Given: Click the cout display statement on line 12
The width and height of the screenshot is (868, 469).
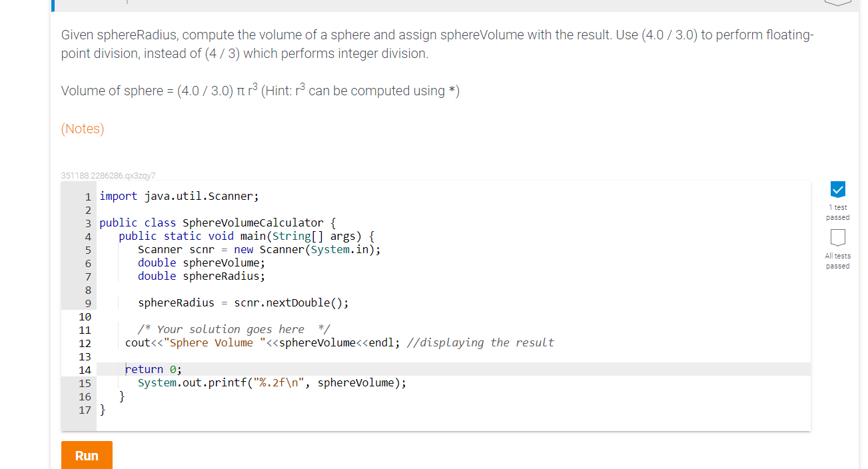Looking at the screenshot, I should point(338,342).
